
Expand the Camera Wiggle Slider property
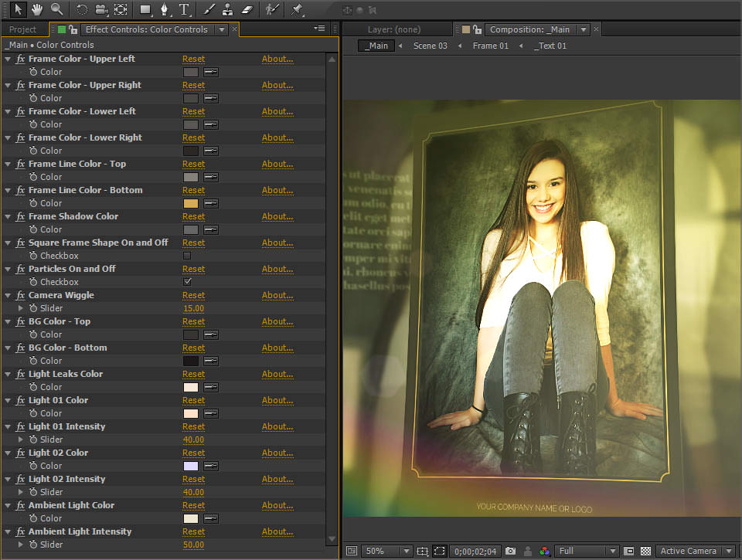click(x=21, y=308)
